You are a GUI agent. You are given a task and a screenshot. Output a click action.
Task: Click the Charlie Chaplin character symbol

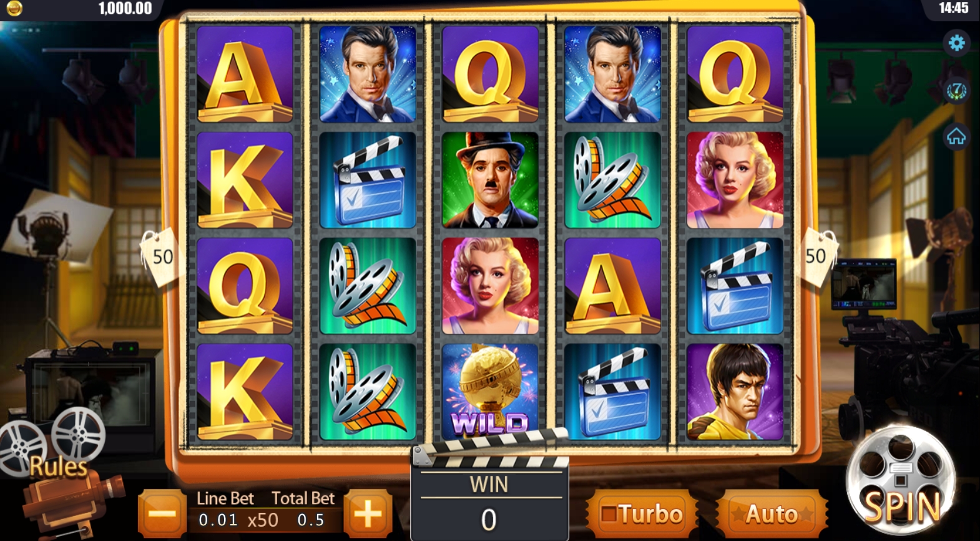(490, 180)
